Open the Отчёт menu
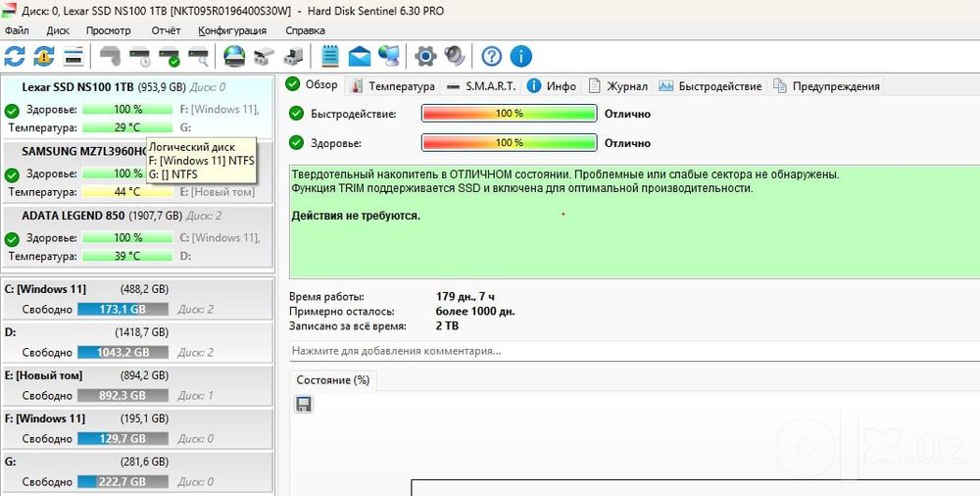The image size is (980, 496). pos(166,30)
